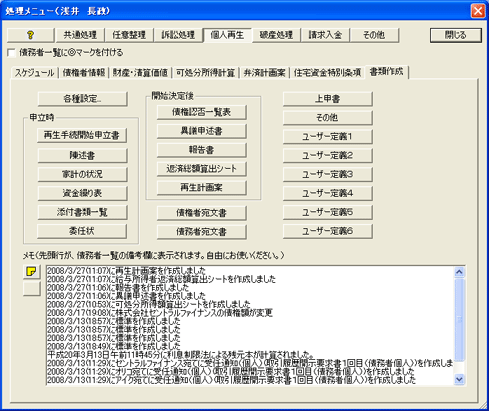
Task: Click the 委任状 button
Action: coord(82,231)
